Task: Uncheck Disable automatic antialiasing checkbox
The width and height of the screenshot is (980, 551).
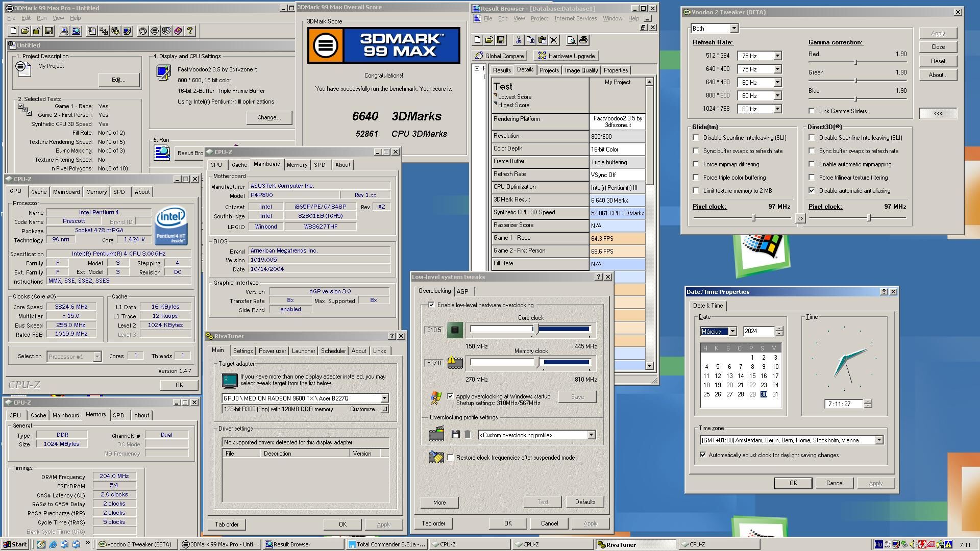Action: (x=812, y=190)
